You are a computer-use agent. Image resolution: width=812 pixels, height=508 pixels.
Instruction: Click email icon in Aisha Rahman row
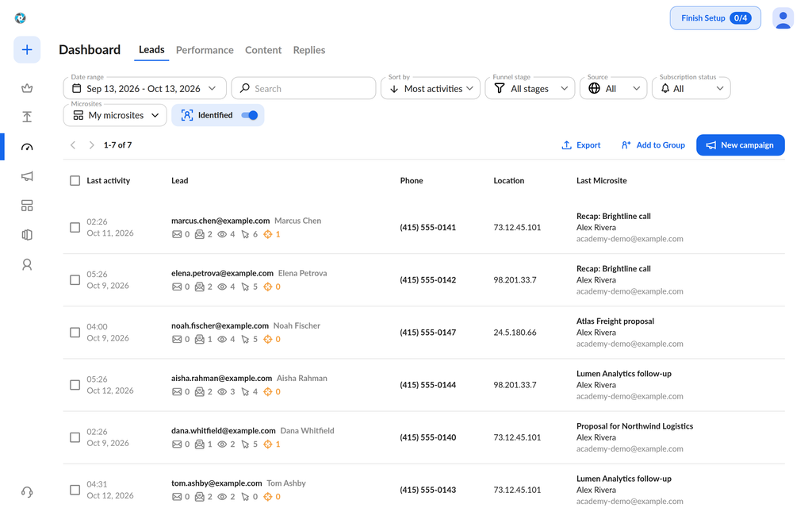point(177,392)
